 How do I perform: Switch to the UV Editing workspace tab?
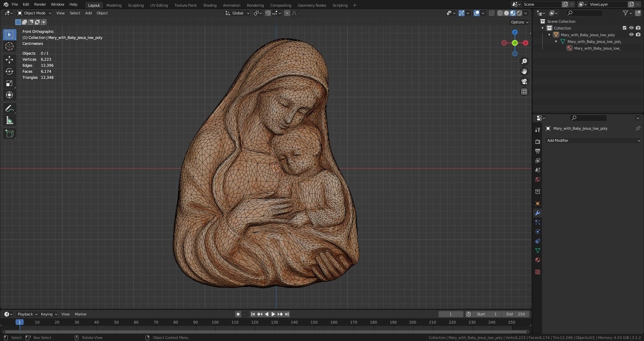(159, 5)
